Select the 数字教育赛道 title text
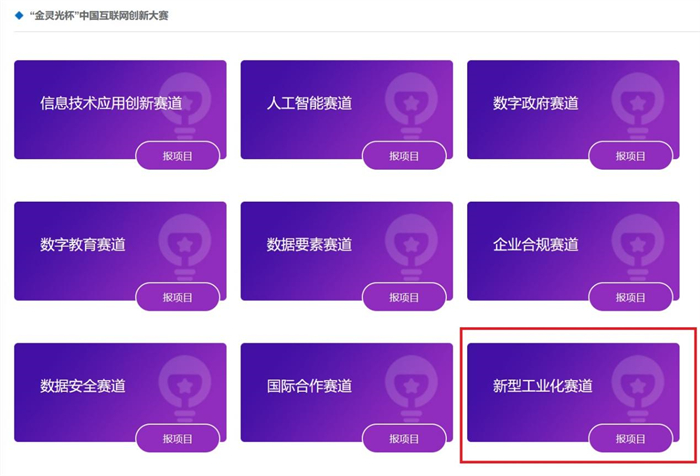This screenshot has height=476, width=700. click(83, 244)
